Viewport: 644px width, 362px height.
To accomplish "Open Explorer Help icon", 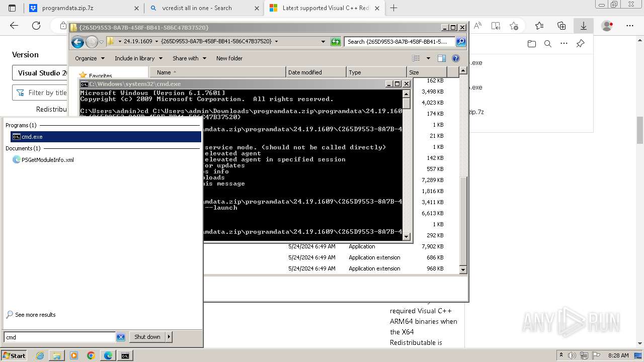I will (x=456, y=58).
